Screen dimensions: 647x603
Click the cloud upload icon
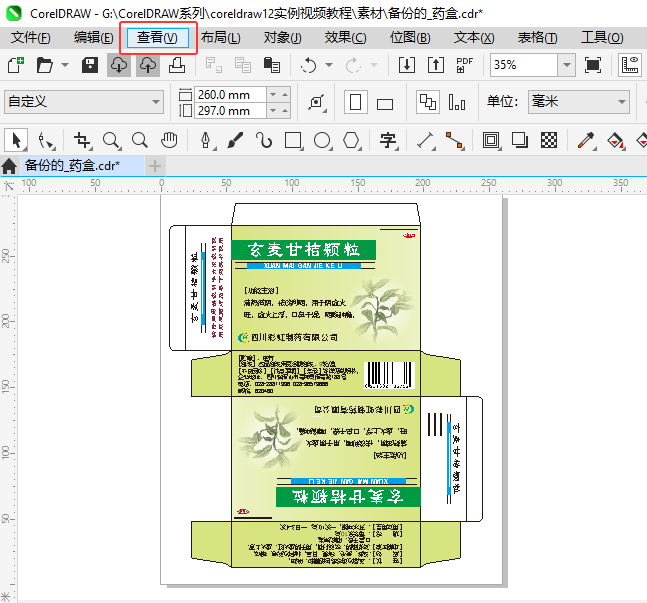click(148, 65)
